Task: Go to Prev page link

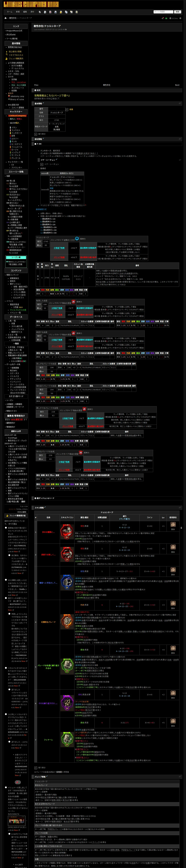Action: click(37, 85)
